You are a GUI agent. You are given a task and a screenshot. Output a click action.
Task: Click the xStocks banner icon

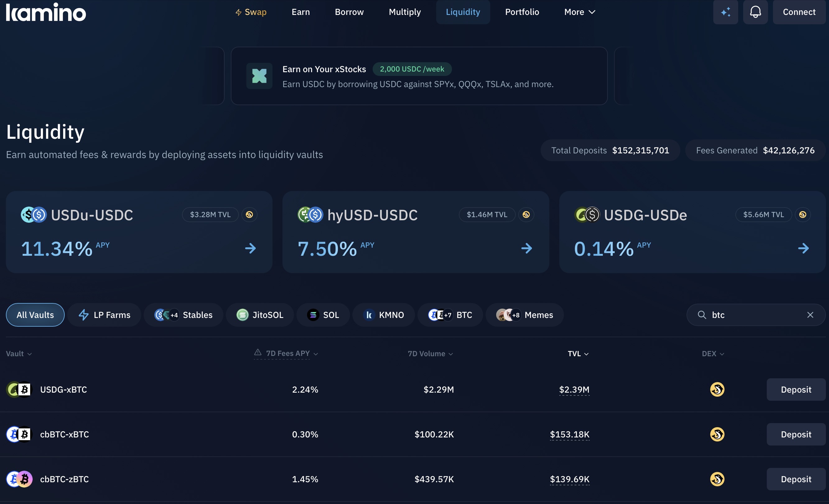tap(259, 76)
